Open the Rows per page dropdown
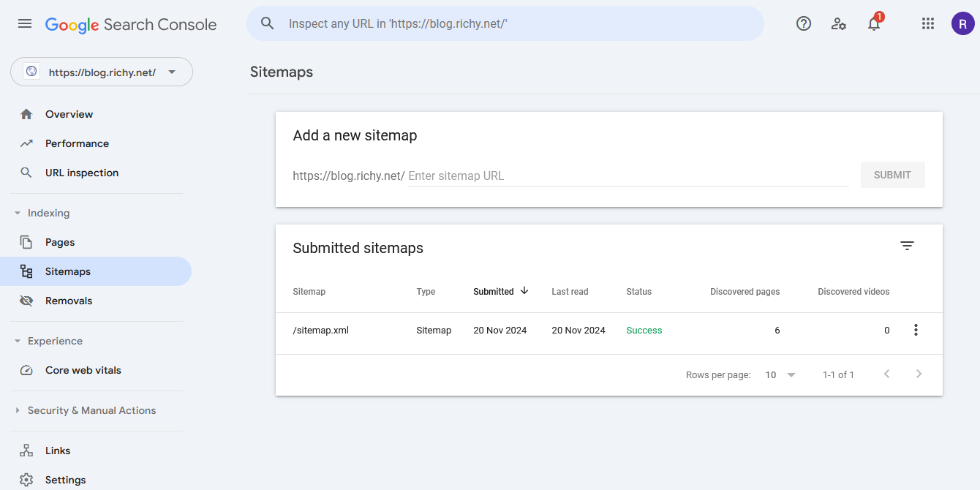The width and height of the screenshot is (980, 490). (780, 374)
